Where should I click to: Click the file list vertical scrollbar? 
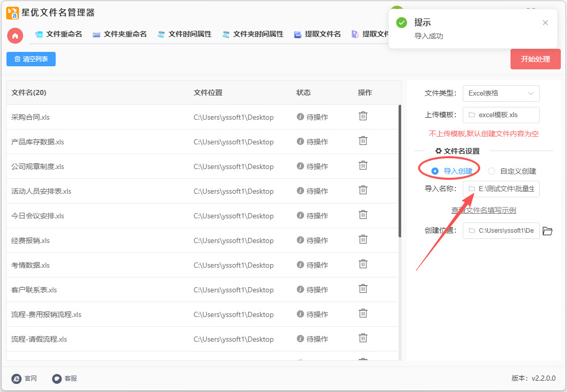click(x=400, y=171)
